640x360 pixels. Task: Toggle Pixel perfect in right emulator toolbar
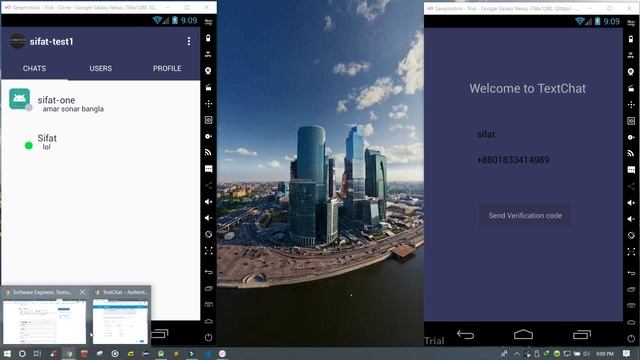point(631,251)
